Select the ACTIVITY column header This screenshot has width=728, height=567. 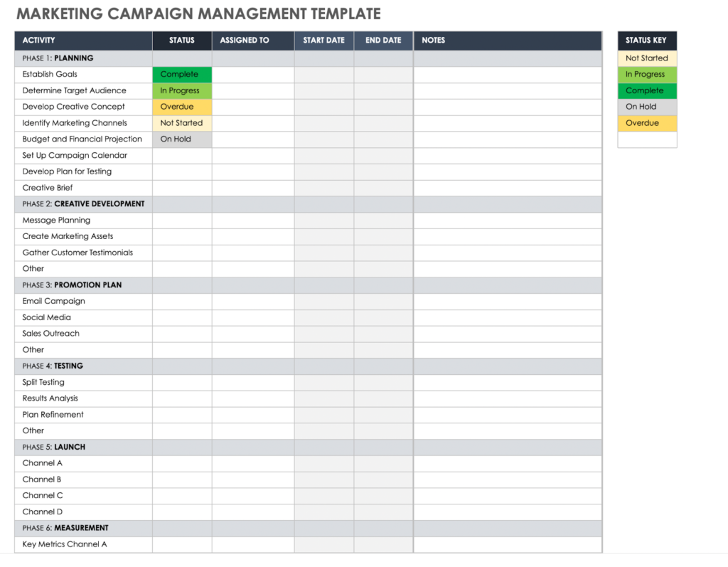[84, 41]
